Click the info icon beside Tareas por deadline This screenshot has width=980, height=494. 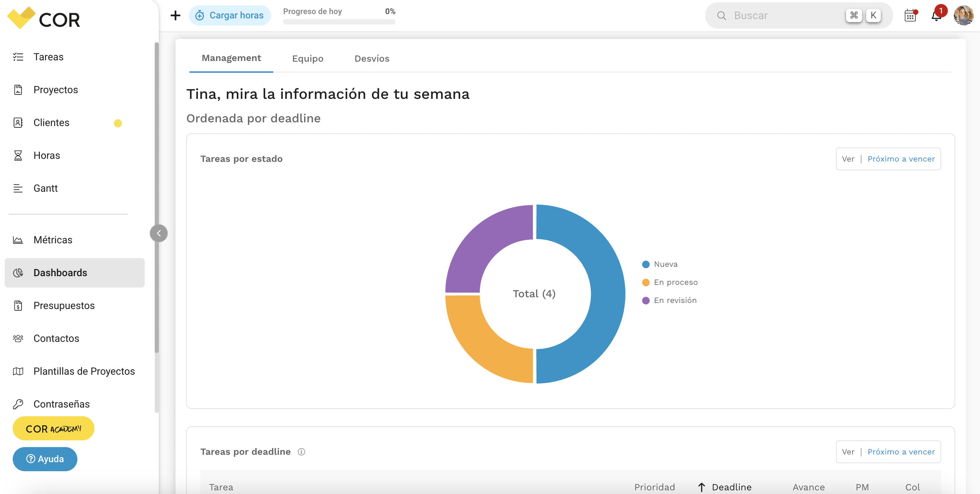301,452
